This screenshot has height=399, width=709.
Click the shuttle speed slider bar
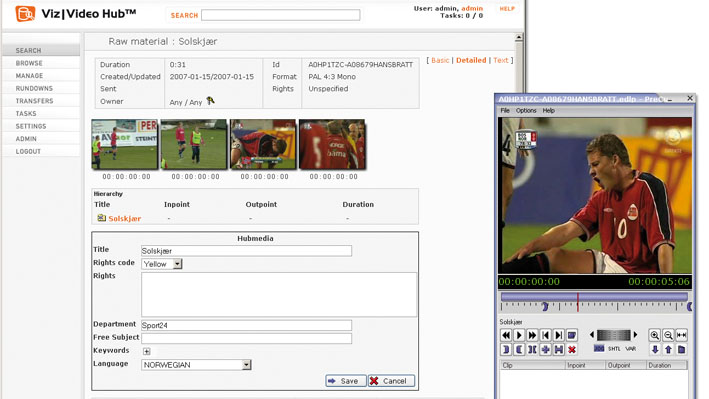(614, 335)
